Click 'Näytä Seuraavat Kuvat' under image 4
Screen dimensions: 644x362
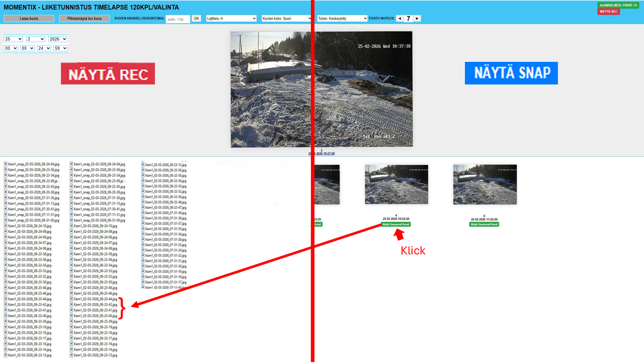[x=396, y=224]
